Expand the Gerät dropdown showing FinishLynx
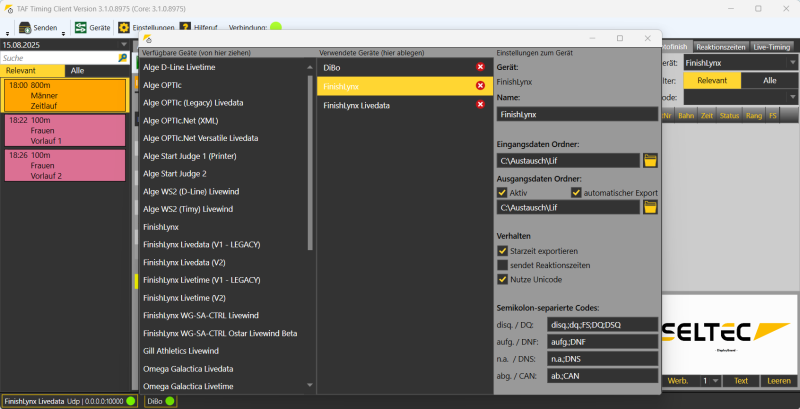800x409 pixels. [791, 63]
